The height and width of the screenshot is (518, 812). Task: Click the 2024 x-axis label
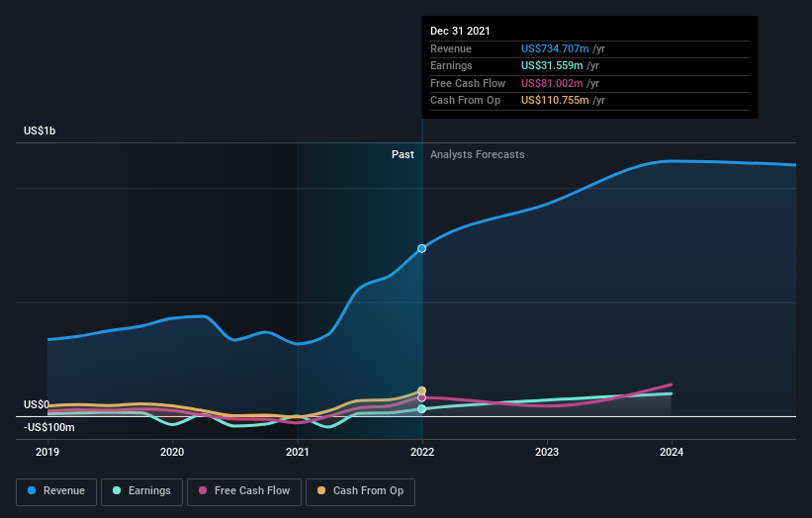point(672,452)
